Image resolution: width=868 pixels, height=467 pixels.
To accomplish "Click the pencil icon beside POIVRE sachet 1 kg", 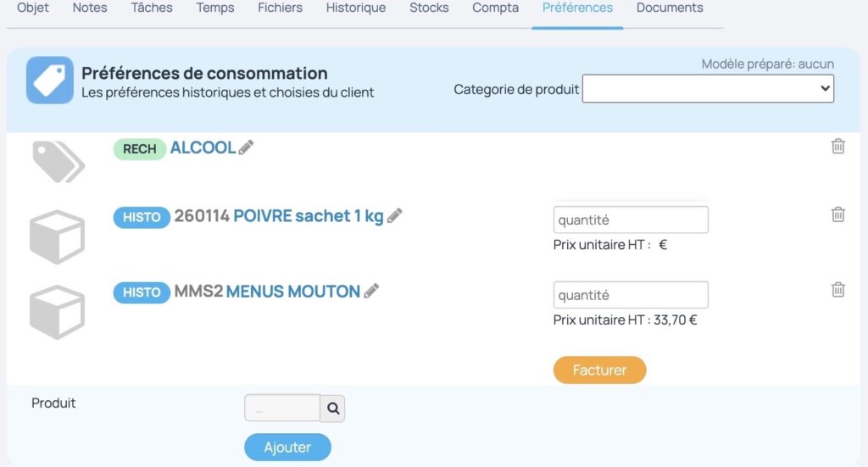I will pyautogui.click(x=394, y=215).
